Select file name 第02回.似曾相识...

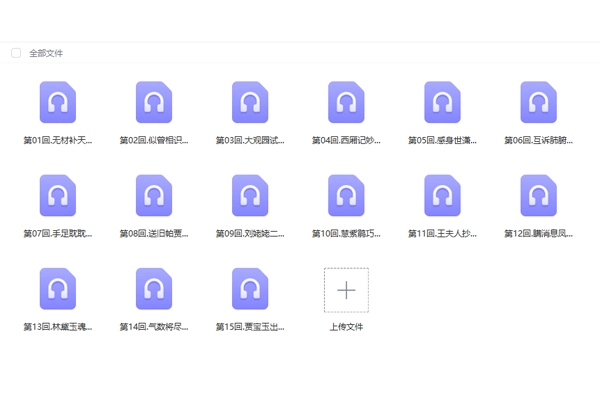click(x=154, y=140)
